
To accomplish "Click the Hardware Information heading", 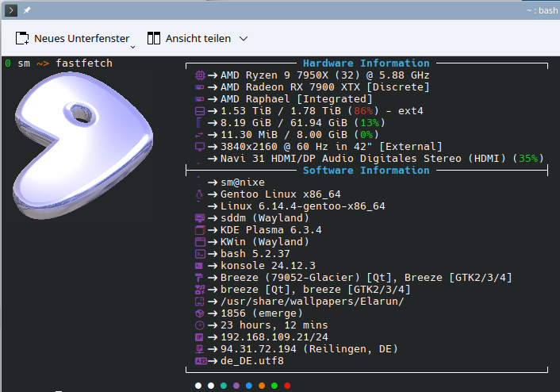I will tap(366, 63).
